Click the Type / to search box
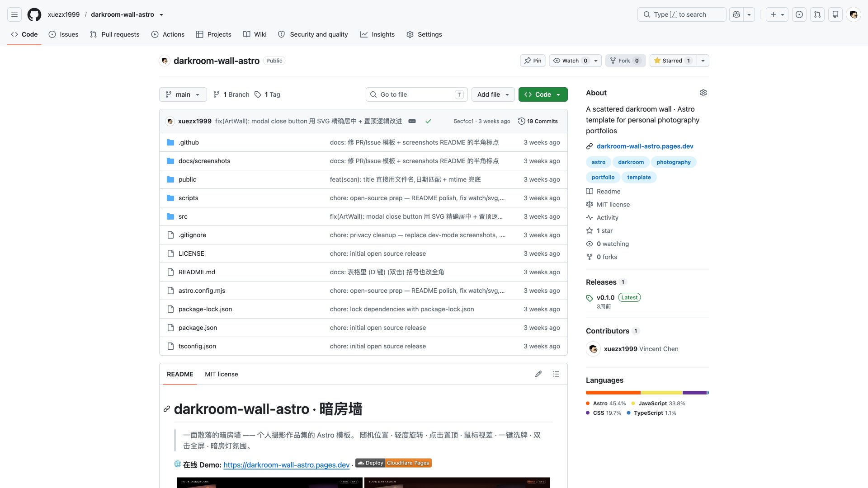This screenshot has height=488, width=868. click(x=682, y=14)
